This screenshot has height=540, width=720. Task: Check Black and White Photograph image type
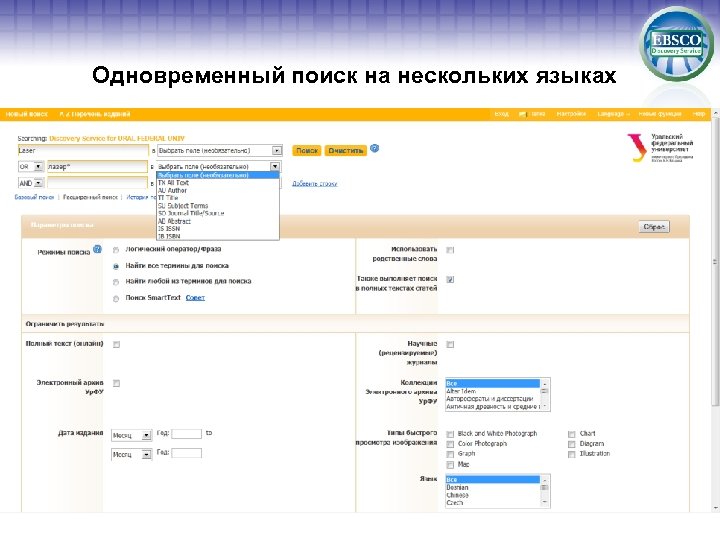(450, 434)
